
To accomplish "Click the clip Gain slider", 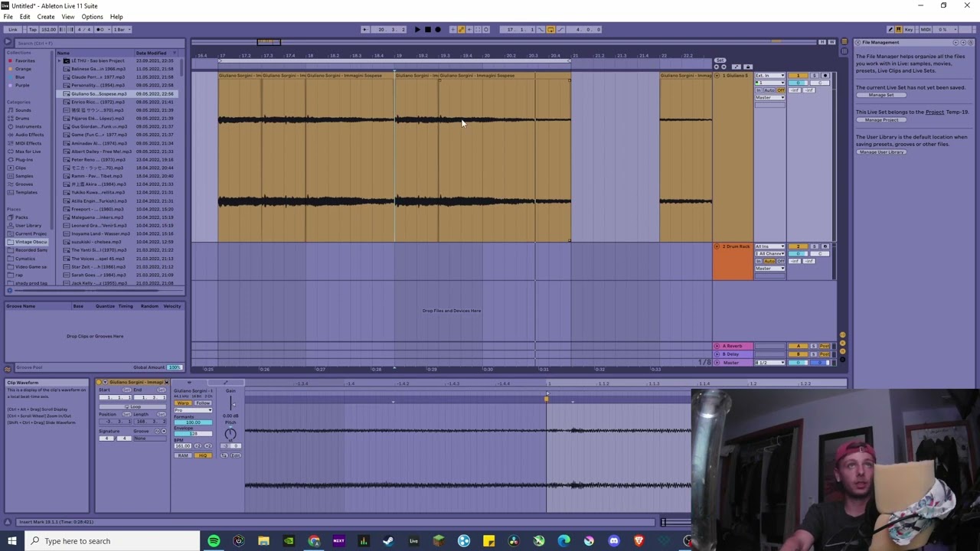I will tap(231, 403).
